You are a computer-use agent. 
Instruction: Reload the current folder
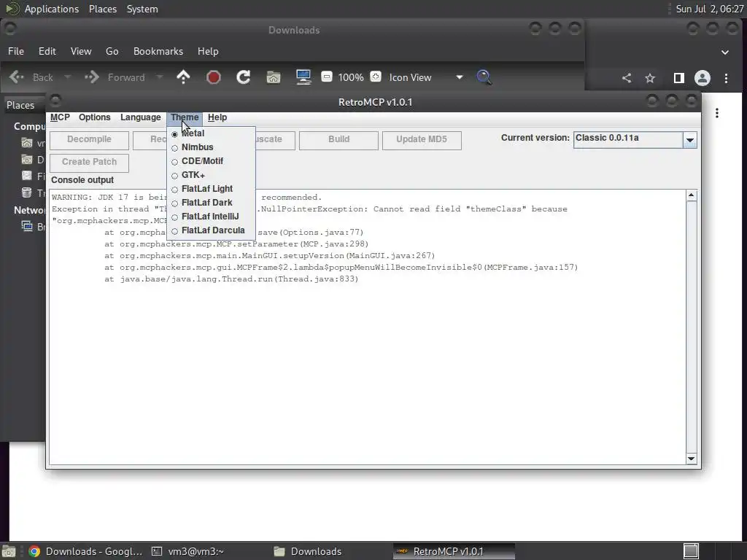[x=244, y=77]
